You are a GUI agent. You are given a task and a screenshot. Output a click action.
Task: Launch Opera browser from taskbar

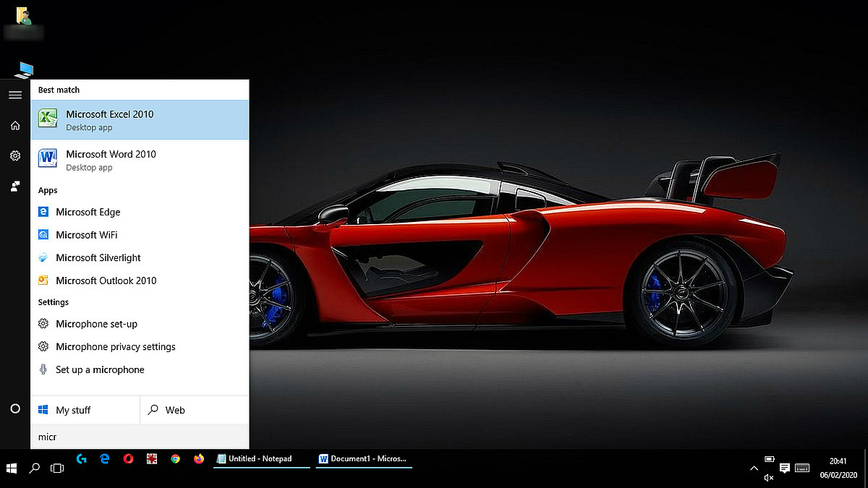pyautogui.click(x=128, y=458)
